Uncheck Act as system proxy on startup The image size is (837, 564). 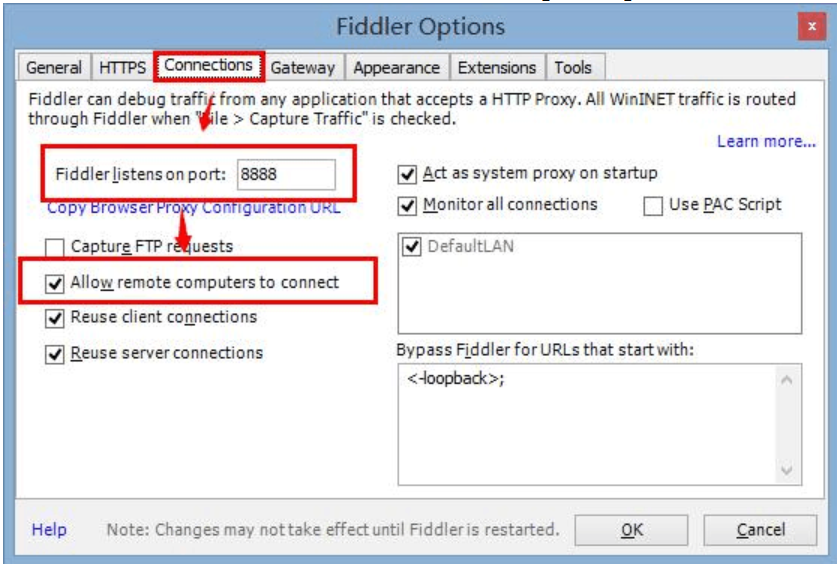coord(407,174)
